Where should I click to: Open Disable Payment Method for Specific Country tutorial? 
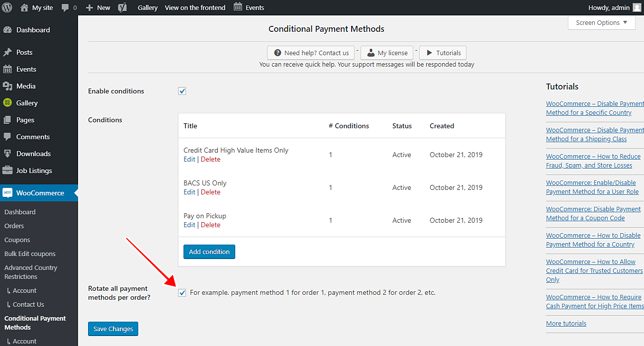[595, 108]
